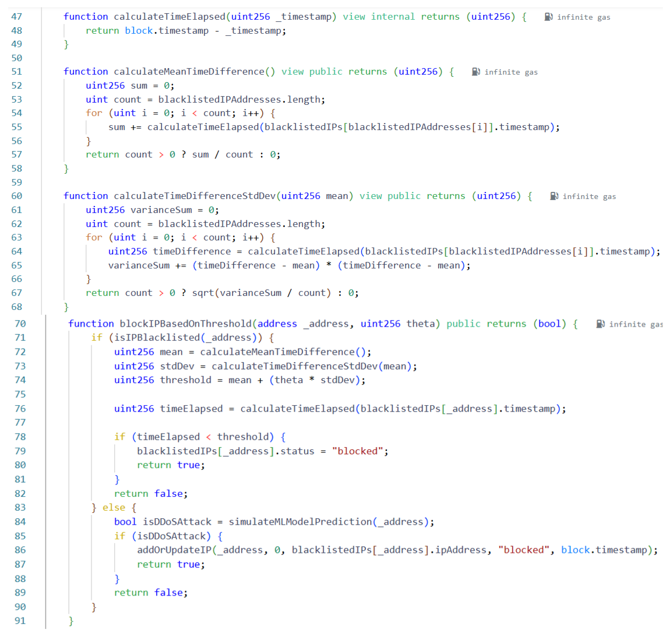Click line number 57 in gutter
The width and height of the screenshot is (672, 640).
pos(16,155)
